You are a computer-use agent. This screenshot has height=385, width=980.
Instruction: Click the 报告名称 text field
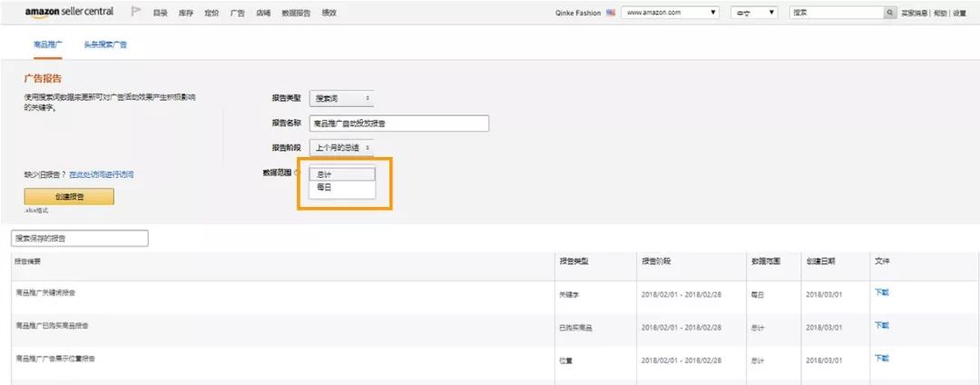click(x=399, y=123)
